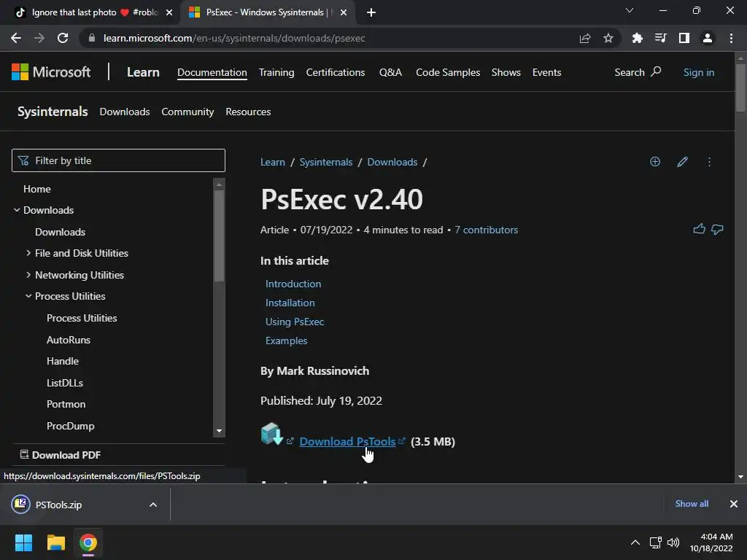Click the thumbs up feedback icon
This screenshot has height=560, width=747.
699,229
